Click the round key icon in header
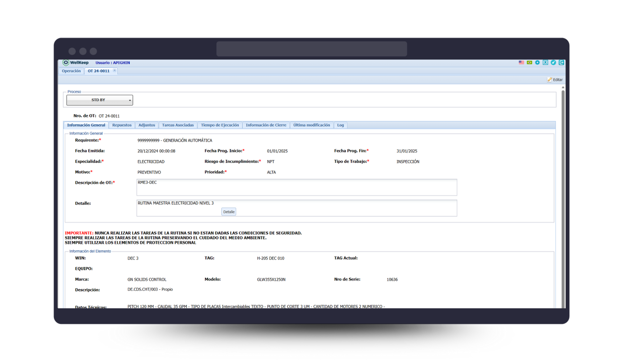 (553, 63)
